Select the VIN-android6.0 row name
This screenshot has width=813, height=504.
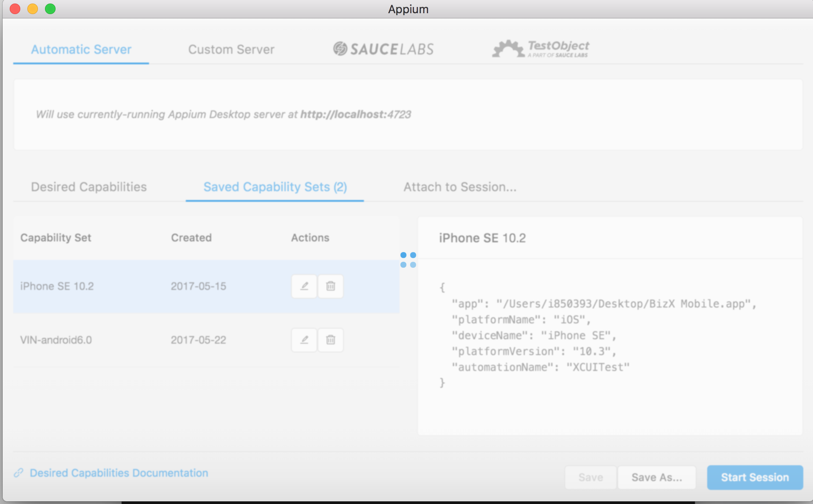(56, 340)
